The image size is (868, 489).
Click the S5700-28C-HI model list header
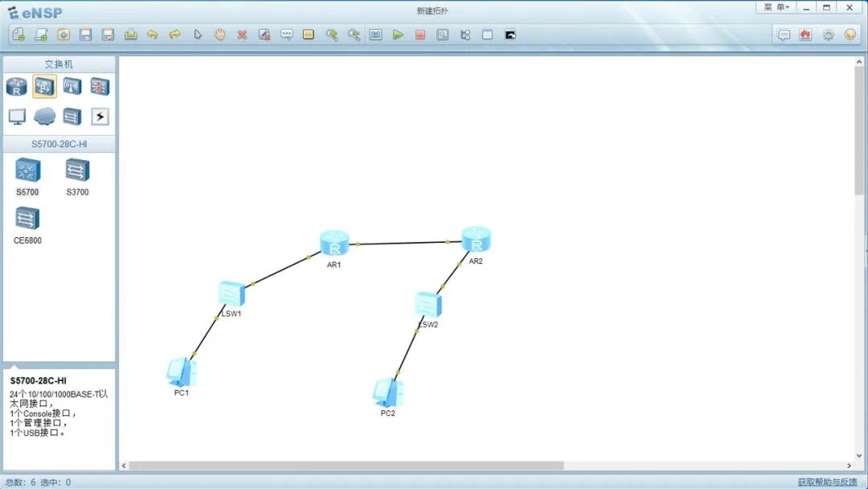[x=59, y=144]
